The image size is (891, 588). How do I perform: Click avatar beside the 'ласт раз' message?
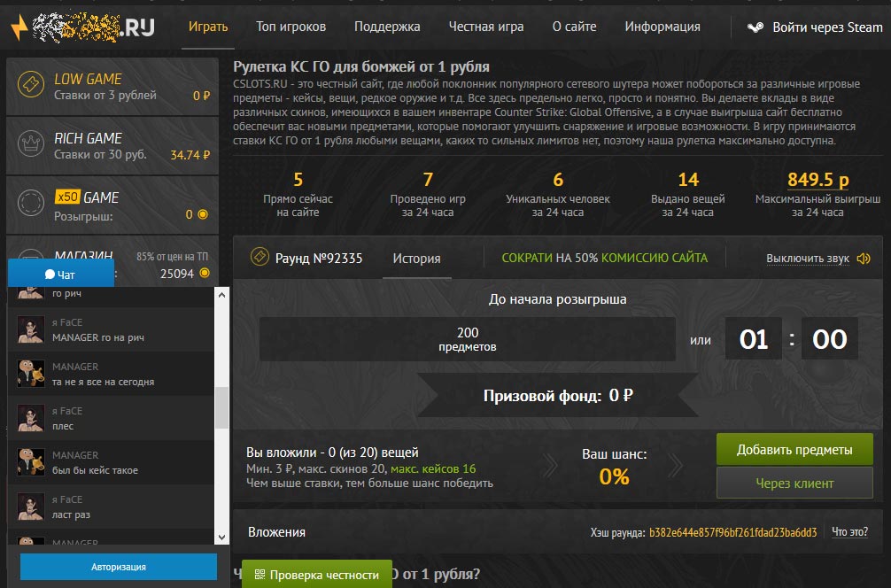31,507
